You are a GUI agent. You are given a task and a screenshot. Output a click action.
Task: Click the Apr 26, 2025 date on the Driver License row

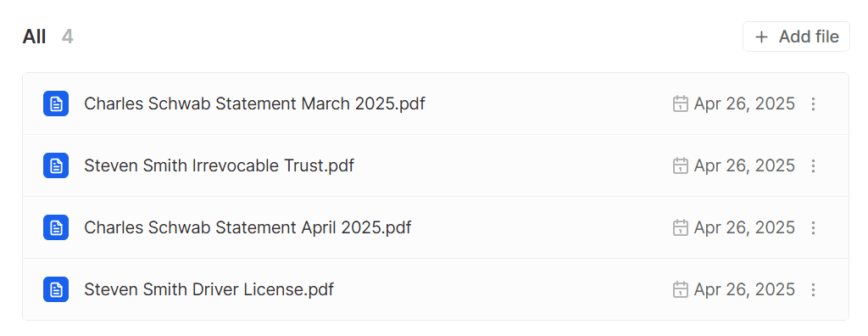(744, 289)
